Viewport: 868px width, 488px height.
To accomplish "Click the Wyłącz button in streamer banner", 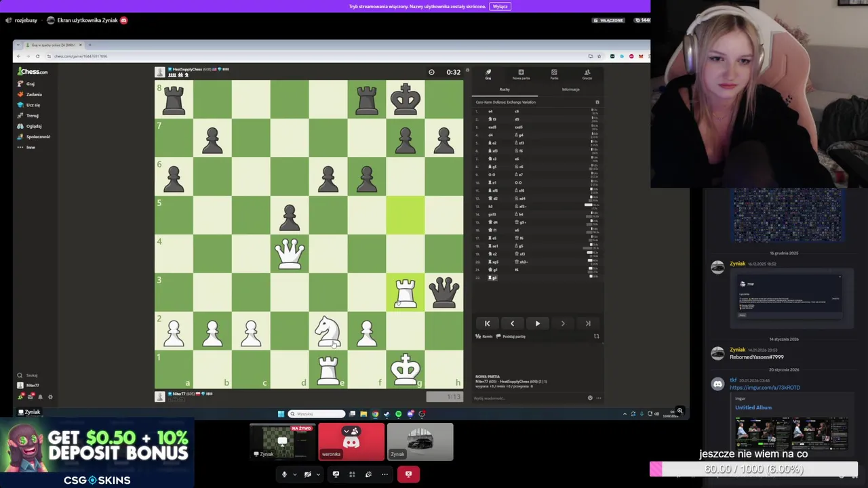I will tap(500, 6).
